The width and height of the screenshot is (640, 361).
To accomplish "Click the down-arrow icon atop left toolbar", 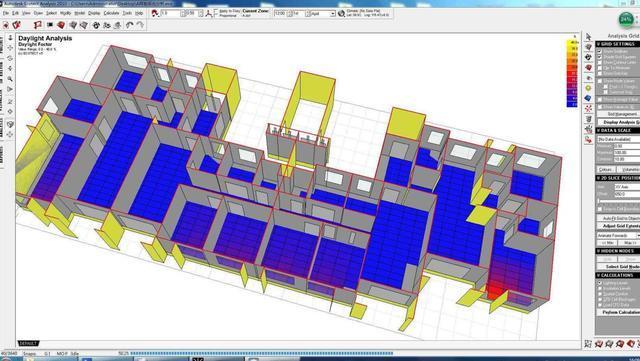I will 10,38.
